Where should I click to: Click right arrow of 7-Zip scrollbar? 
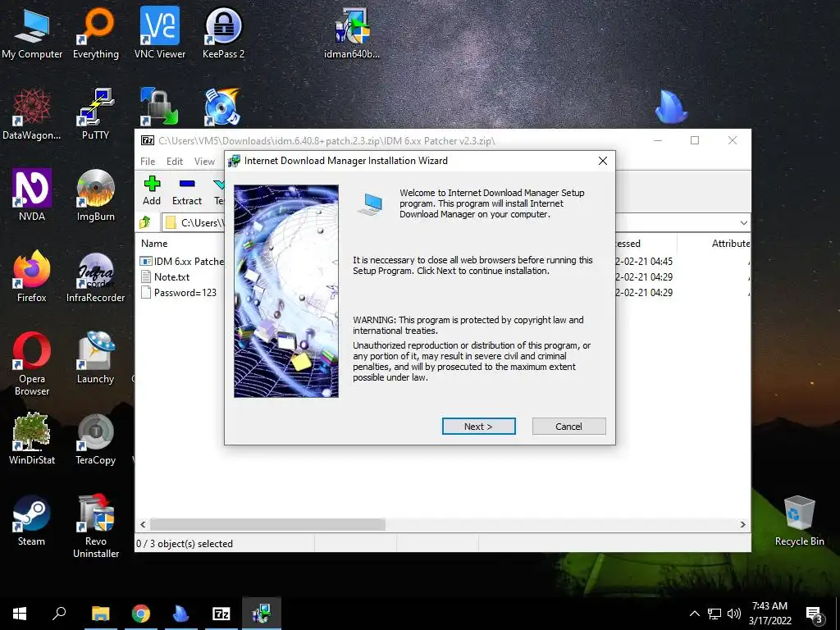tap(743, 524)
